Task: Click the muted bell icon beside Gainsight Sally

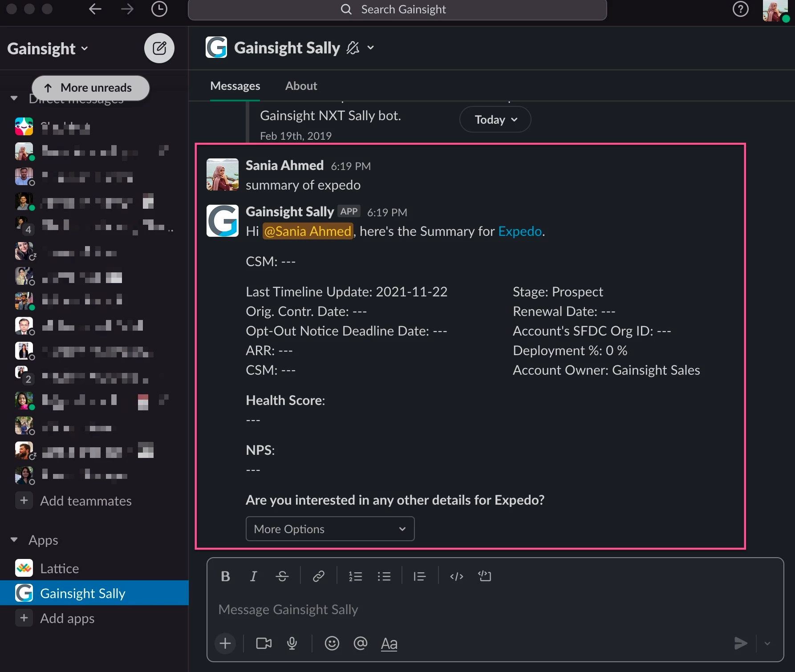Action: [x=353, y=48]
